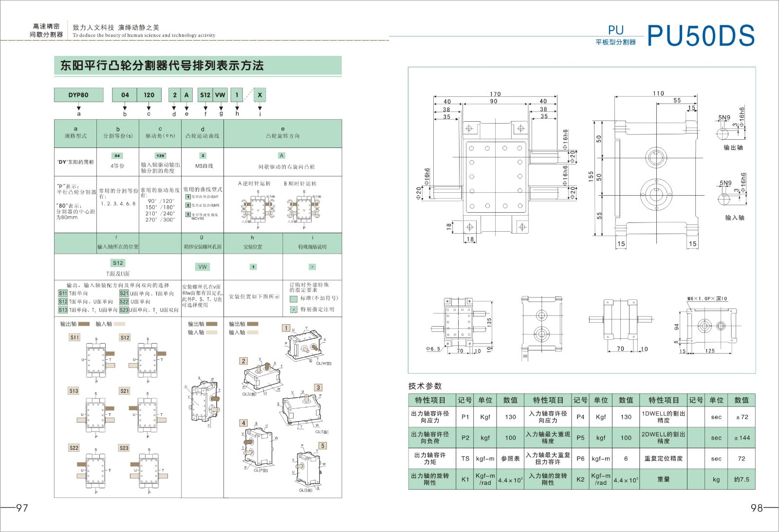The width and height of the screenshot is (779, 532).
Task: Click the 04 code box
Action: point(125,95)
